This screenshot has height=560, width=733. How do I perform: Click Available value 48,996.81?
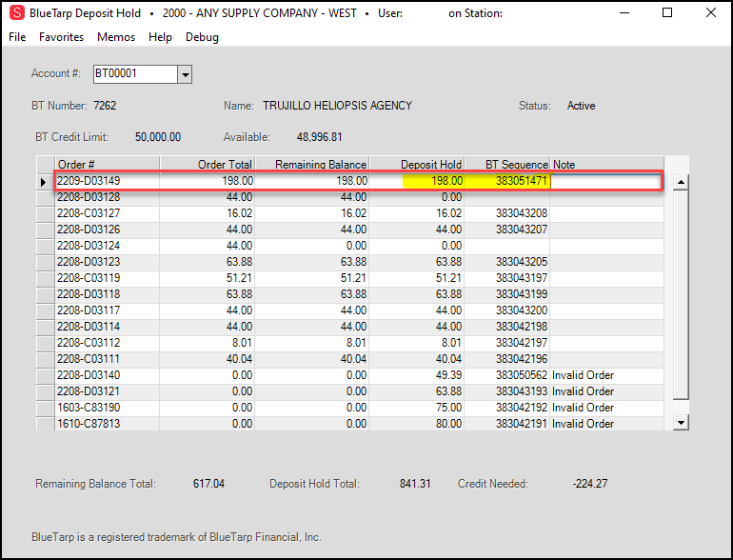click(319, 137)
